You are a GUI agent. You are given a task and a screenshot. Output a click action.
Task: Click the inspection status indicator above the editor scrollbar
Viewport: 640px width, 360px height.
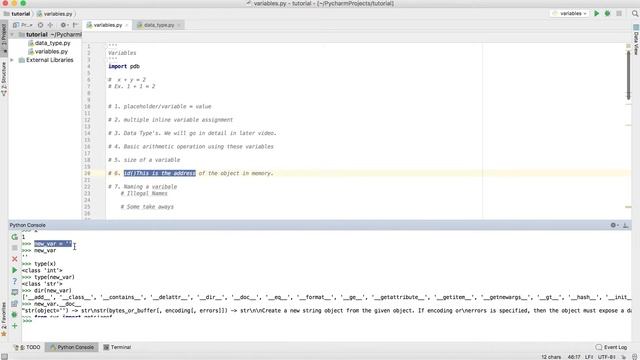[x=629, y=46]
